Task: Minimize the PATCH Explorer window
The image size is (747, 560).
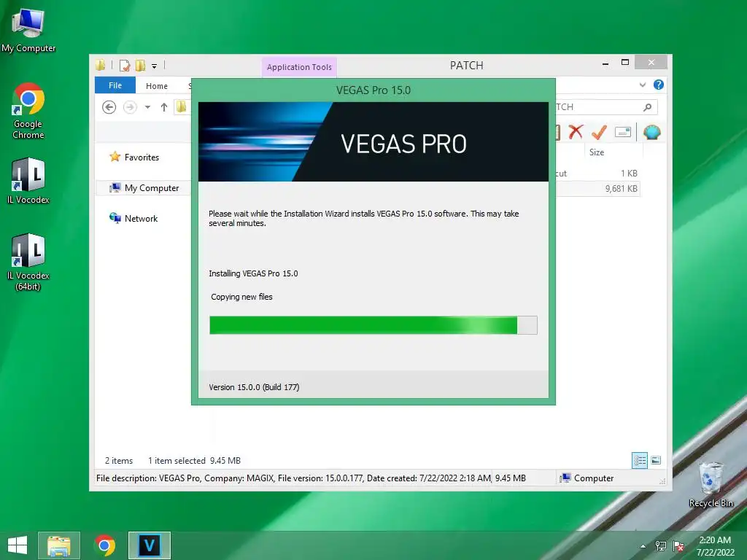Action: click(605, 63)
